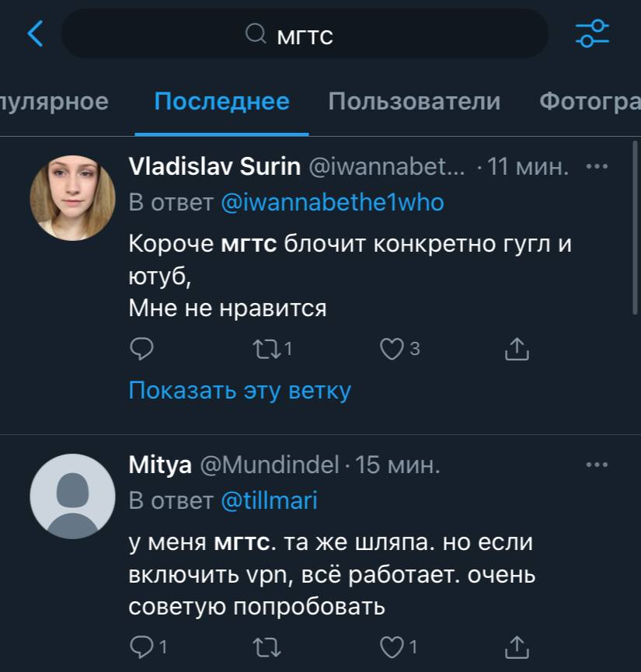Image resolution: width=641 pixels, height=672 pixels.
Task: Open the Фотографии tab
Action: click(x=589, y=102)
